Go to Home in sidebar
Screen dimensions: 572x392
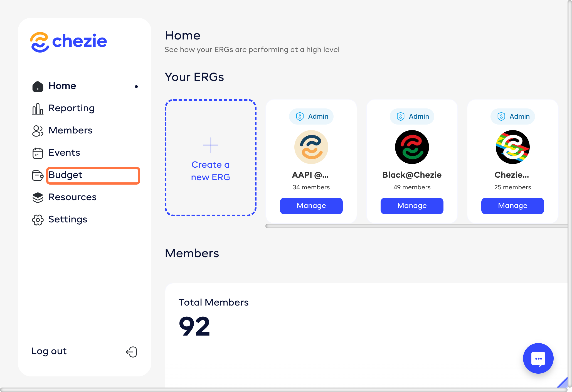62,86
